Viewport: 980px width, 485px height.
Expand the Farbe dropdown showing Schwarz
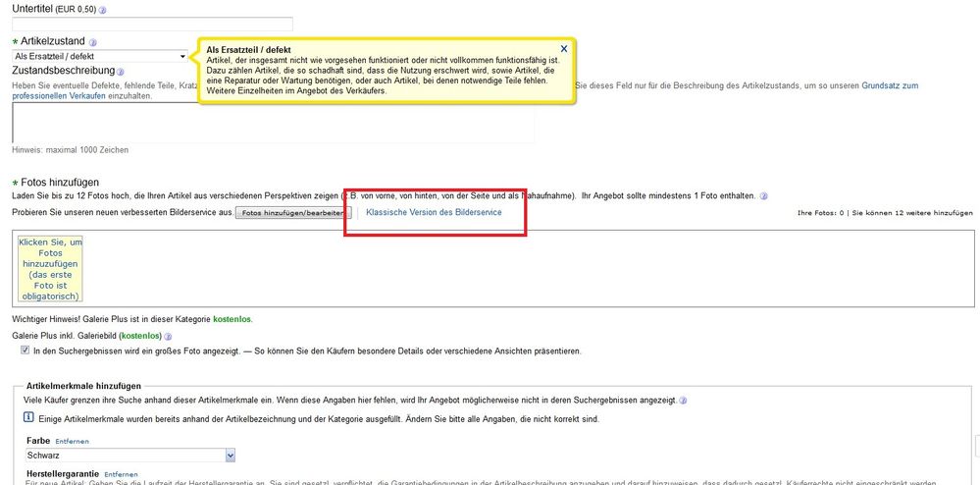[x=231, y=456]
